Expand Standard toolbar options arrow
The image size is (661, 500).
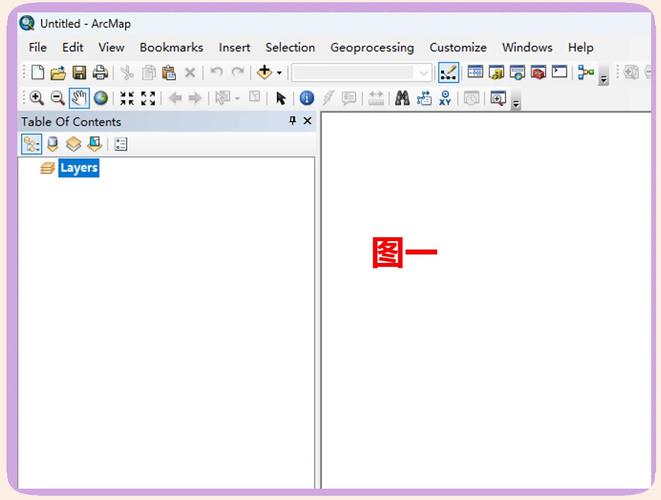point(604,76)
